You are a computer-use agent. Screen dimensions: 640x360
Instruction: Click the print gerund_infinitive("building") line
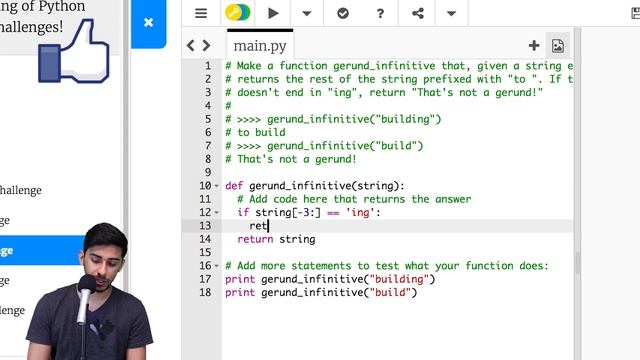[x=330, y=279]
